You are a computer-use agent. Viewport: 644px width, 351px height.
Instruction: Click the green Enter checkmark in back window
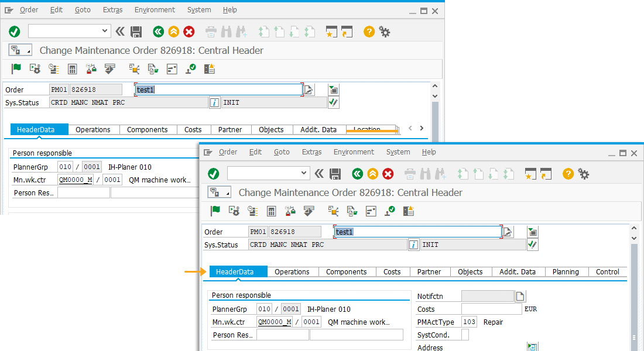pyautogui.click(x=15, y=32)
